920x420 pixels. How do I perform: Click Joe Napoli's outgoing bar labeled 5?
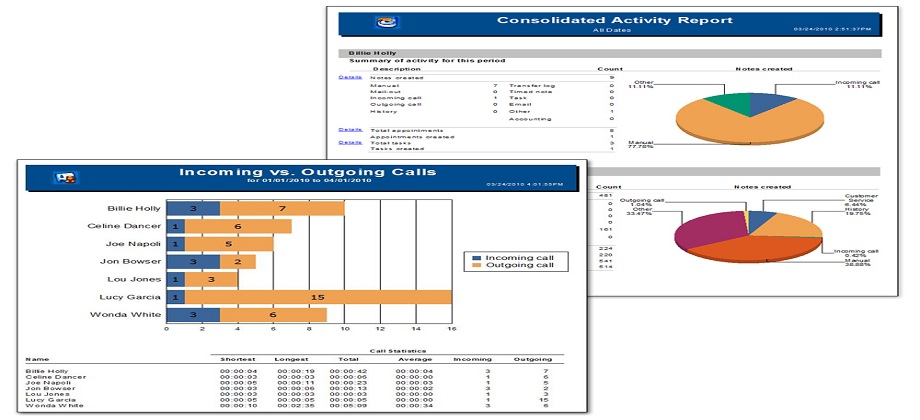click(229, 244)
